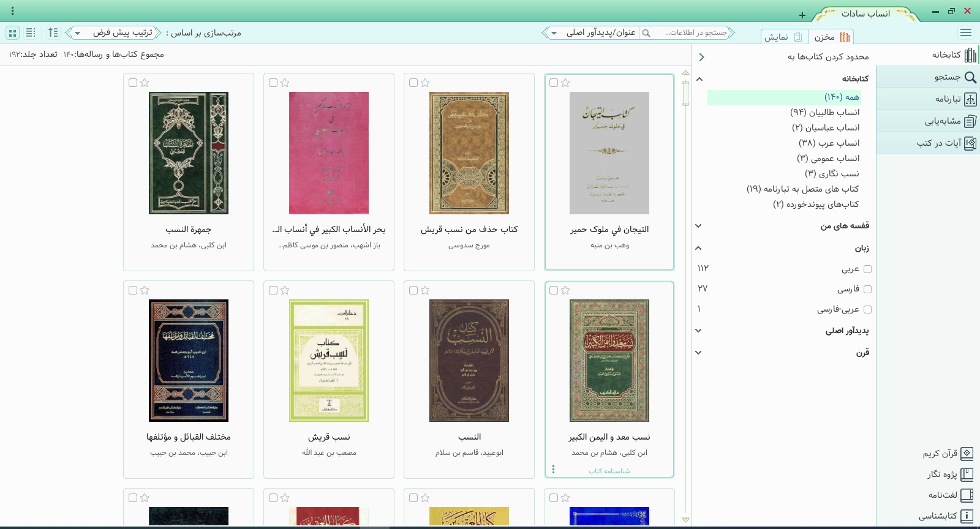Open cover thumbnail of النسب by ابوعبيد
Image resolution: width=980 pixels, height=529 pixels.
point(469,361)
